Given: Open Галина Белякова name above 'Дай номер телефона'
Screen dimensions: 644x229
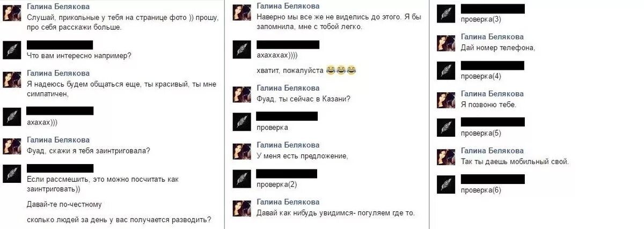Looking at the screenshot, I should 492,36.
